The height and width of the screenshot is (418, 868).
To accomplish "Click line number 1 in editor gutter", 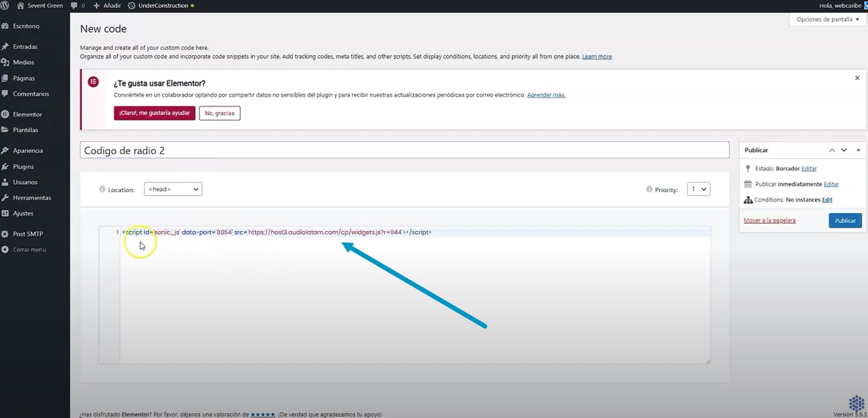I will point(117,232).
